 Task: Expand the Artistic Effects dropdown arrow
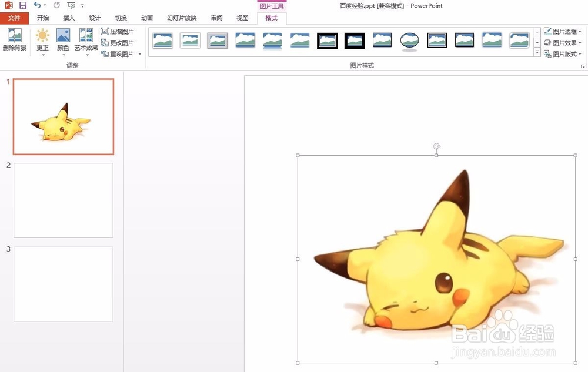pos(87,55)
